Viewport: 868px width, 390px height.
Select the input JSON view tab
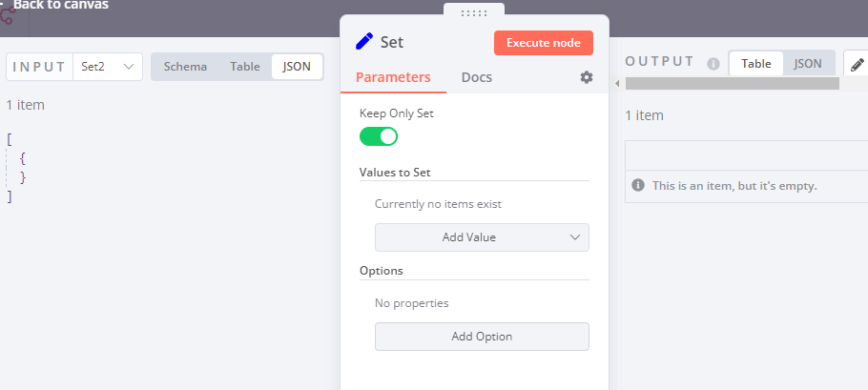pyautogui.click(x=297, y=67)
